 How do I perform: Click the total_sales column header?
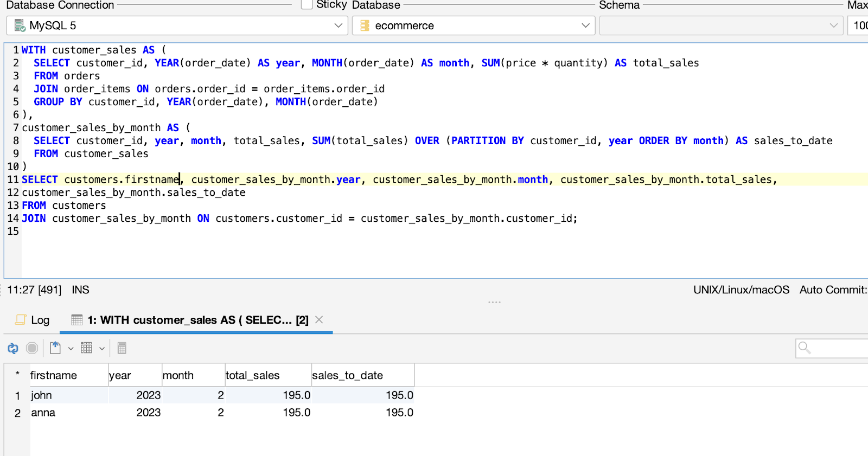(x=268, y=375)
